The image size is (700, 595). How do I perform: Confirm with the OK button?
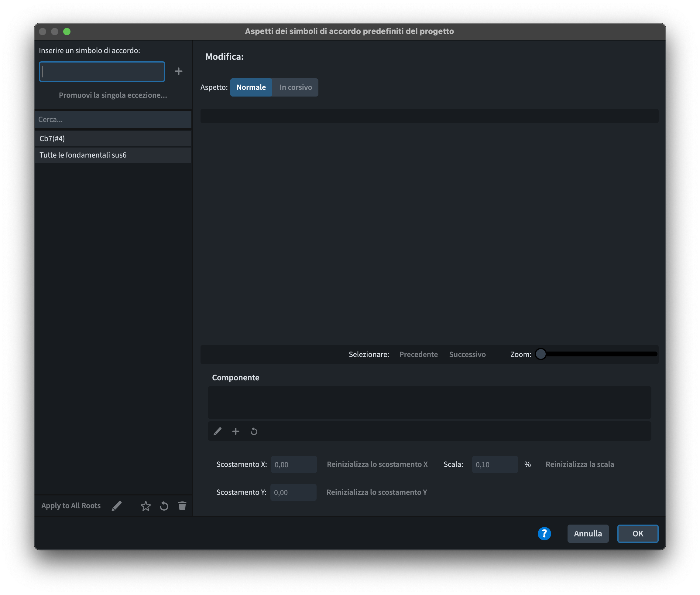637,533
